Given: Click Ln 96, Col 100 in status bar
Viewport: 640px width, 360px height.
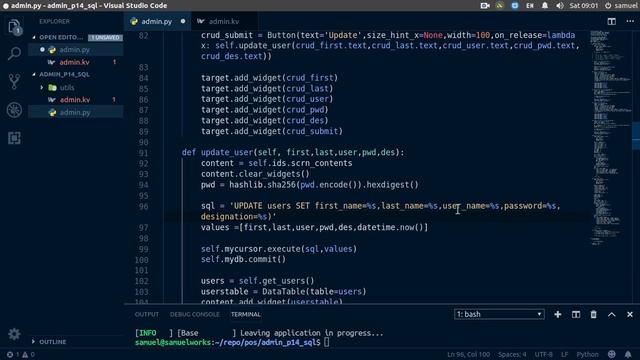Looking at the screenshot, I should (468, 354).
